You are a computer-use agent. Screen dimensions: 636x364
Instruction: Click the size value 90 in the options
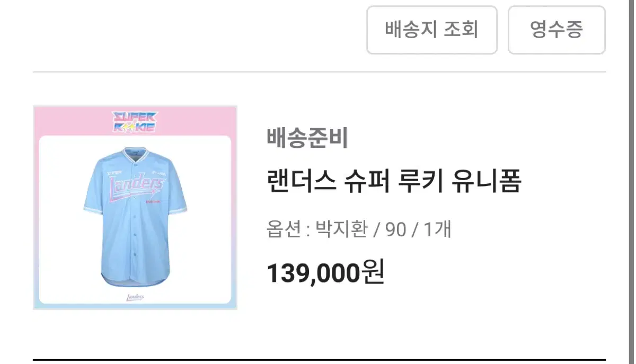pyautogui.click(x=395, y=230)
